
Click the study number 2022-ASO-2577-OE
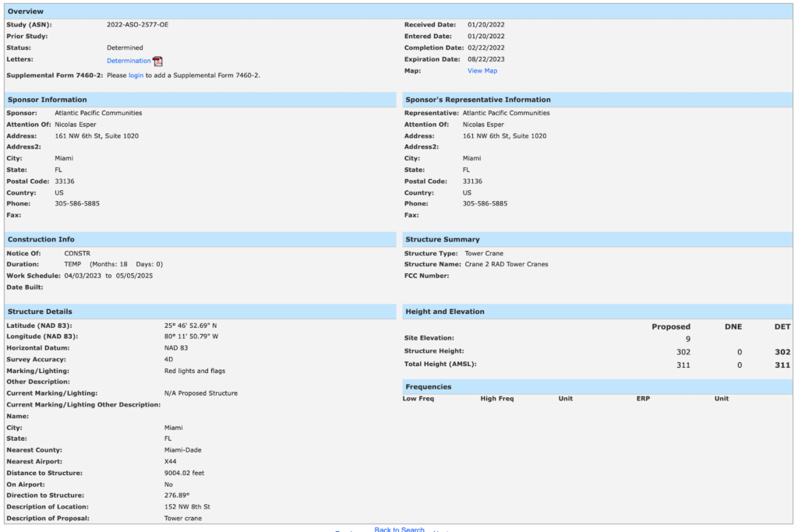pyautogui.click(x=137, y=25)
